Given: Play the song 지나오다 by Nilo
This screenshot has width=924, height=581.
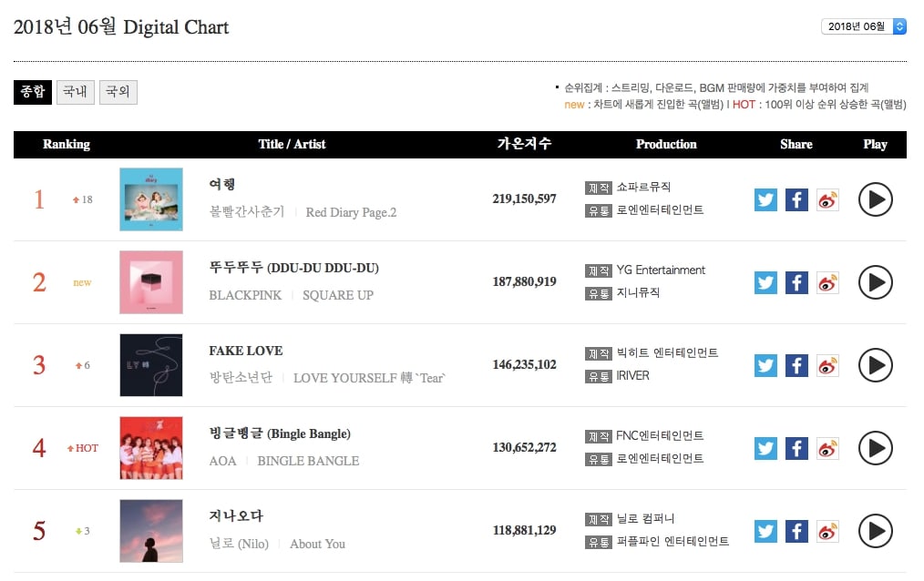Looking at the screenshot, I should 875,531.
